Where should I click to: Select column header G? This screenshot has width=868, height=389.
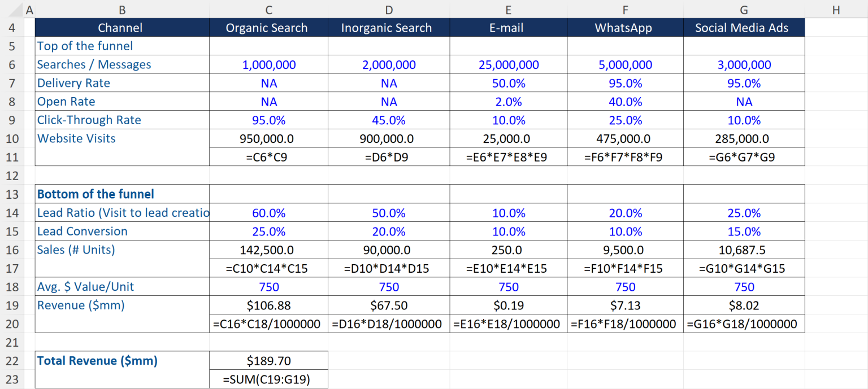(x=744, y=10)
